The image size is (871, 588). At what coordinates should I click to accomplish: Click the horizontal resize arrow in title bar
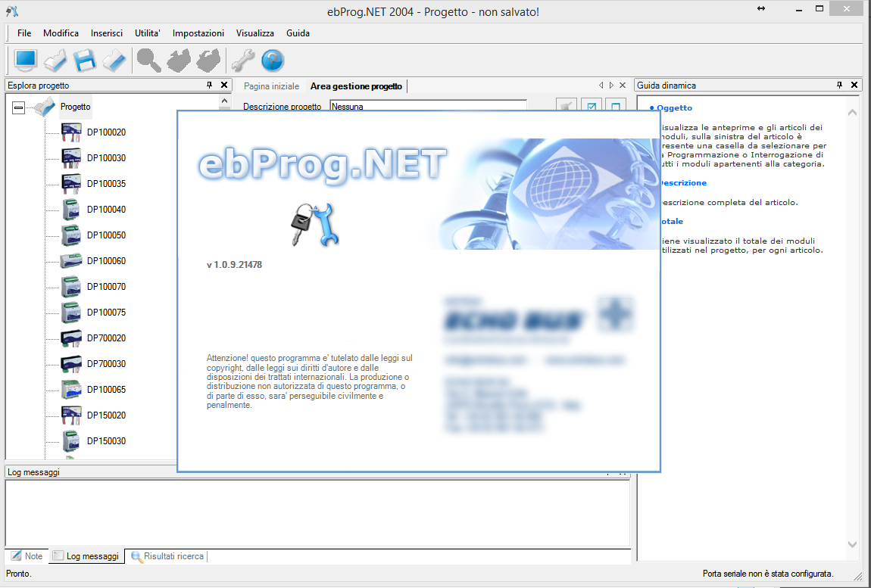(x=761, y=9)
